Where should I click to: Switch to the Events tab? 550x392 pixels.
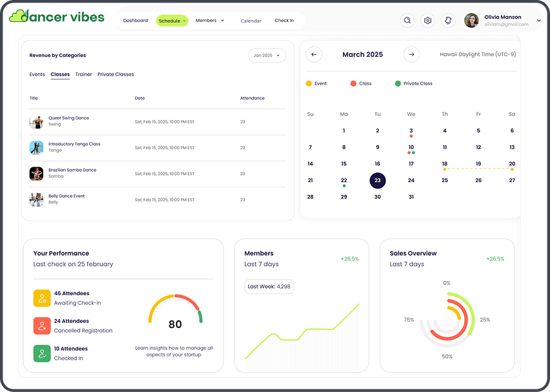(37, 74)
